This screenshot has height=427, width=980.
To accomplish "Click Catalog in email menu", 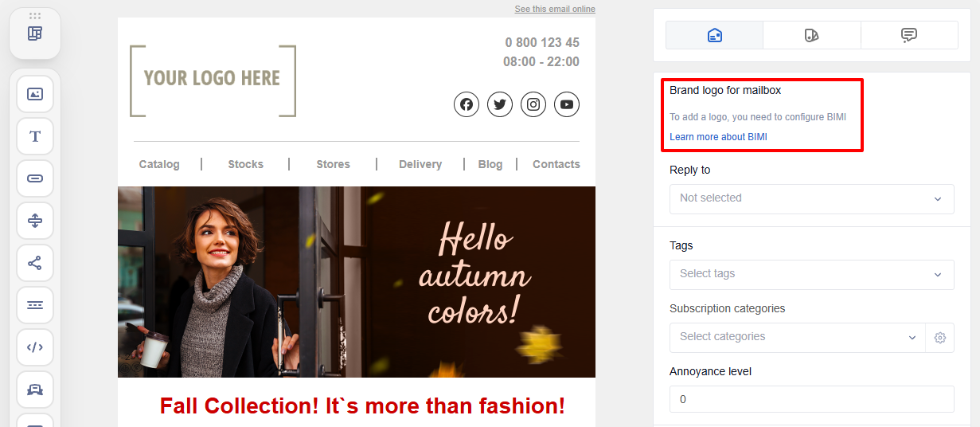I will [159, 164].
